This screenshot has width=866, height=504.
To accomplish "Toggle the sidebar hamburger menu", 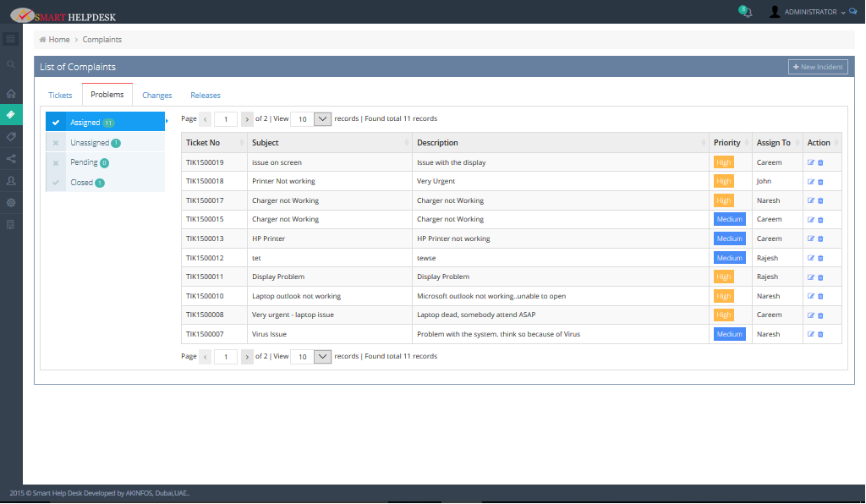I will pyautogui.click(x=11, y=39).
